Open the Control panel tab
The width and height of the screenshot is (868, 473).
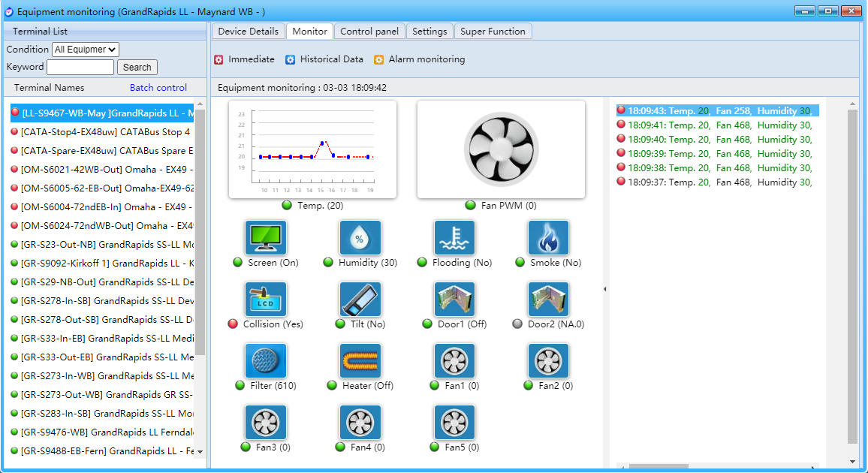click(369, 32)
